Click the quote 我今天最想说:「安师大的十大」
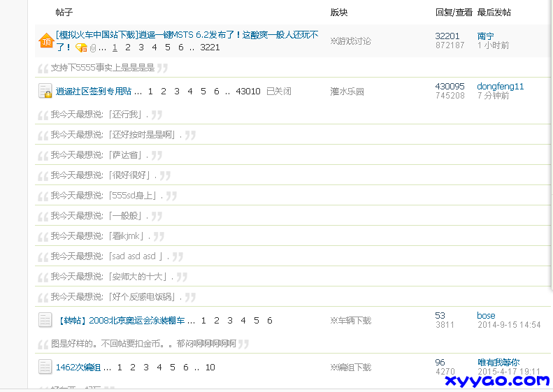The image size is (553, 392). click(112, 277)
